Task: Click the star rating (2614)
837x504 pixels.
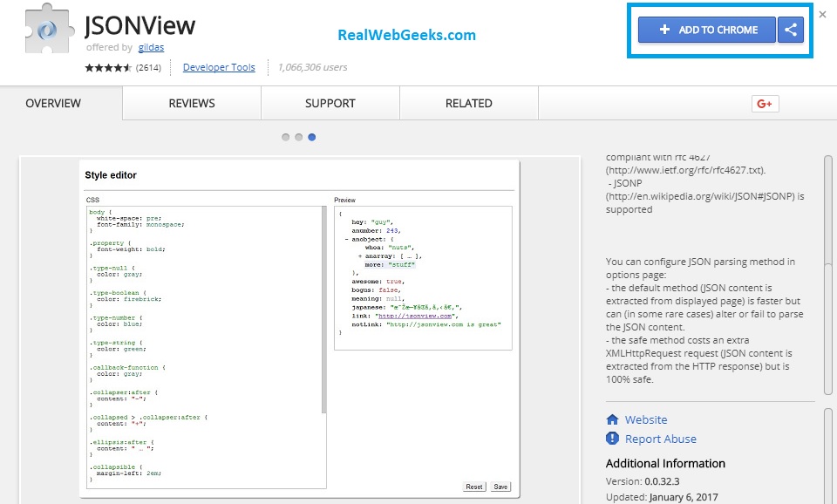Action: [123, 68]
